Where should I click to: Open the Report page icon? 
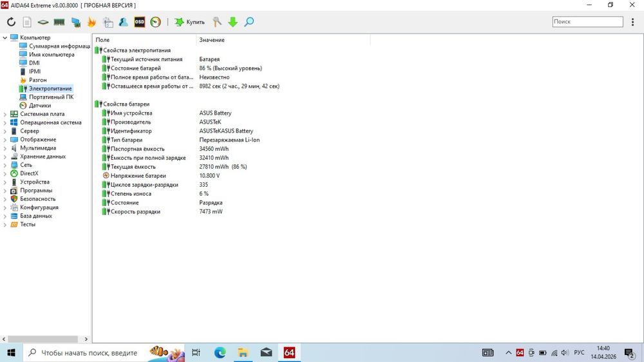pos(27,22)
